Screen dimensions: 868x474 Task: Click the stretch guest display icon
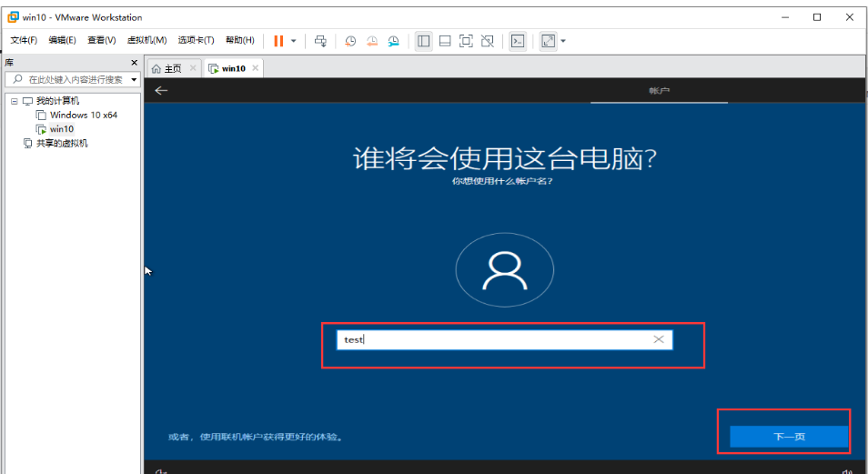pos(548,41)
